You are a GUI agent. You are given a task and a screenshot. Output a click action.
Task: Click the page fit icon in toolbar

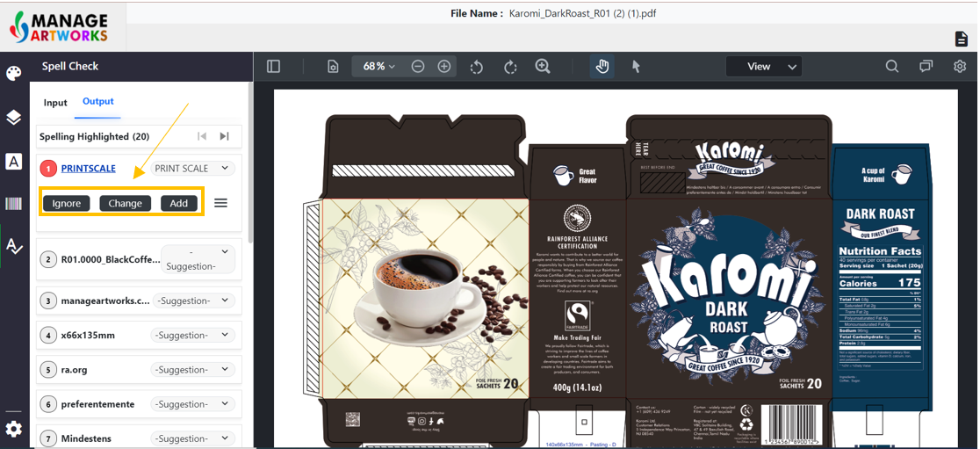[333, 66]
